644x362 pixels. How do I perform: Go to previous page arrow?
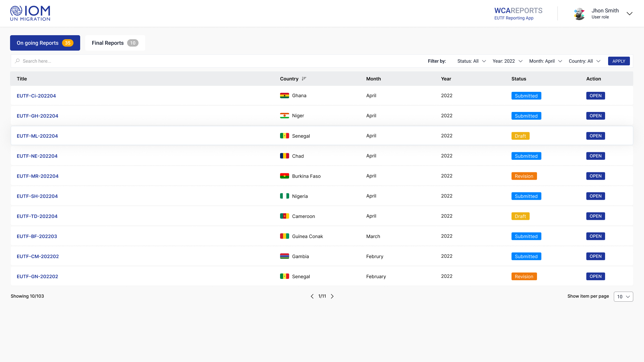(312, 296)
